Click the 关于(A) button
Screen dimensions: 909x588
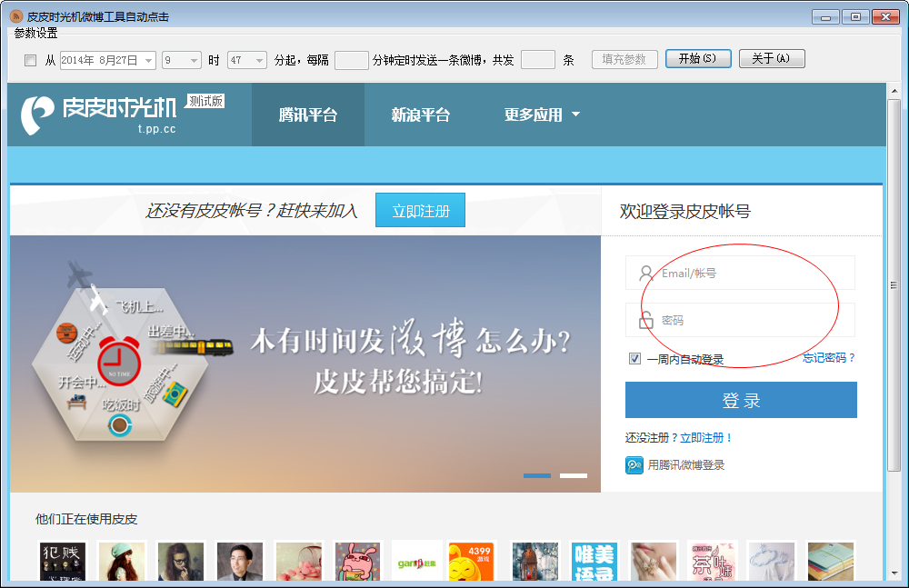pyautogui.click(x=772, y=58)
